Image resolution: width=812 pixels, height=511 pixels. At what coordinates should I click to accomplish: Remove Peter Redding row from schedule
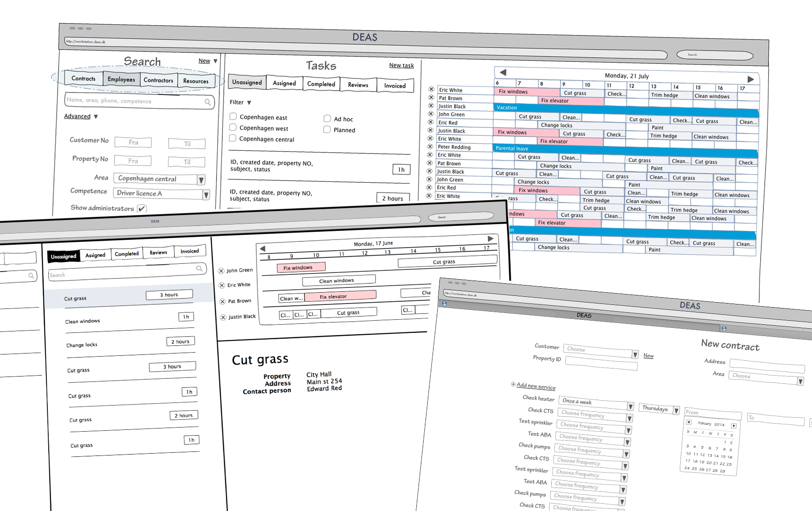pyautogui.click(x=430, y=147)
